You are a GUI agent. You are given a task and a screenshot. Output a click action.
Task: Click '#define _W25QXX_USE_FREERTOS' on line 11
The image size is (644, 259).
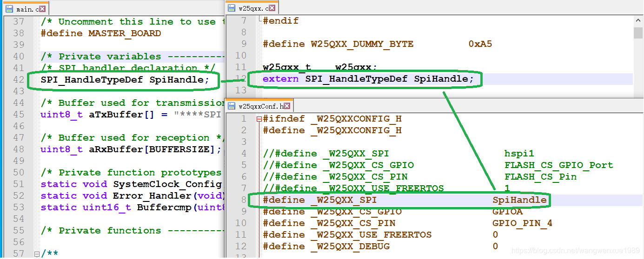(x=347, y=235)
